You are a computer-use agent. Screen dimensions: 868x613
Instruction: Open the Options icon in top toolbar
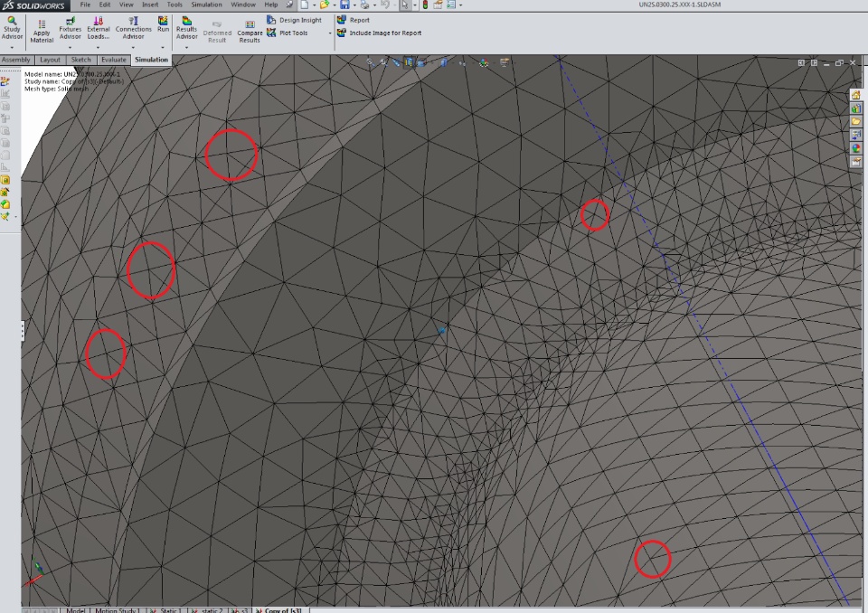451,5
